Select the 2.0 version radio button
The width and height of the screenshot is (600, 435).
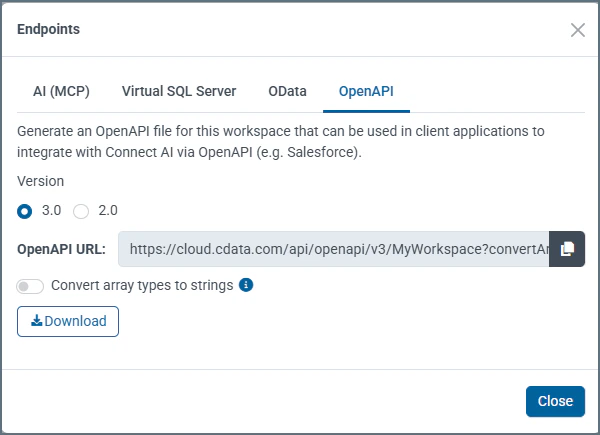pyautogui.click(x=81, y=211)
